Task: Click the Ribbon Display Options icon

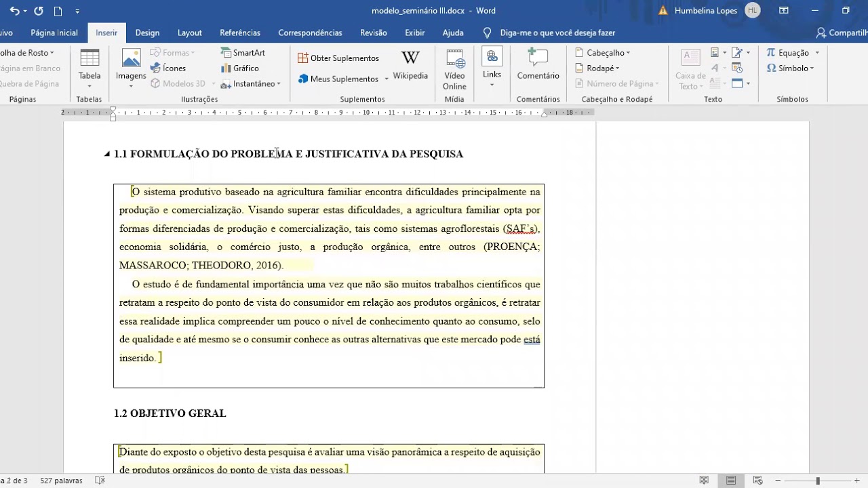Action: click(784, 10)
